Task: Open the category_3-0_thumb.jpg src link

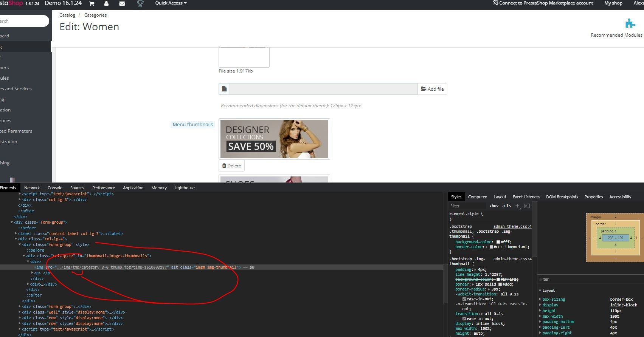Action: tap(112, 267)
